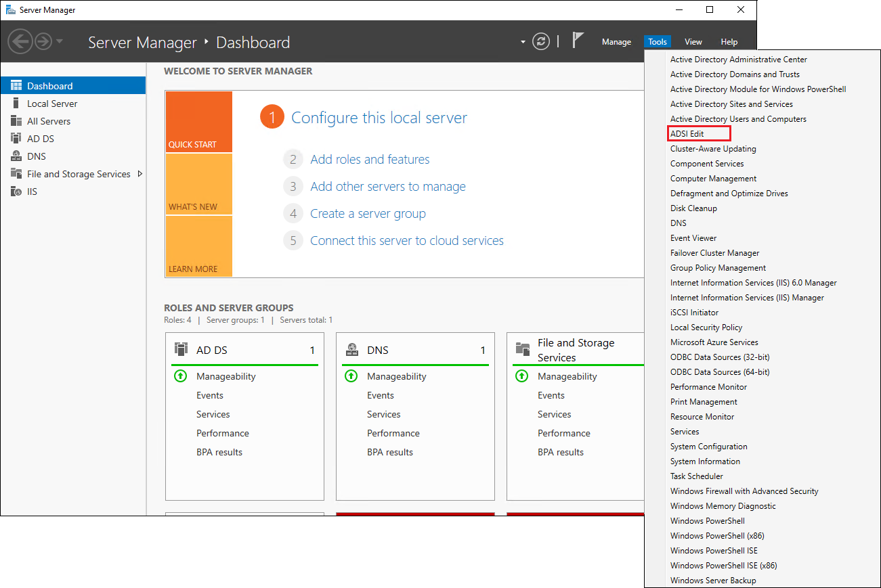The width and height of the screenshot is (881, 588).
Task: Click Create a server group
Action: point(368,213)
